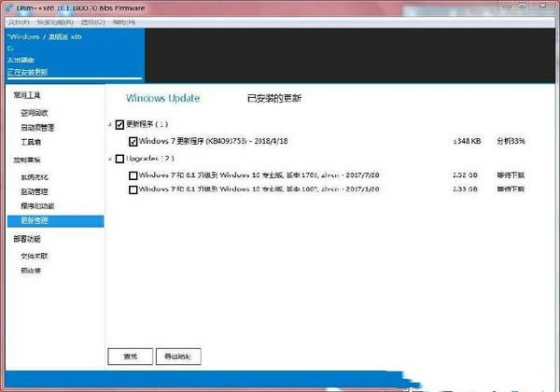Click the 部署功能 section heading
Screen dimensions: 560x392
27,239
